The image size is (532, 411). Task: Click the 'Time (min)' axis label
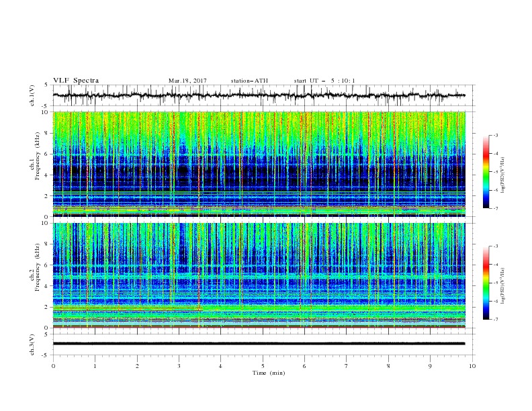[269, 373]
